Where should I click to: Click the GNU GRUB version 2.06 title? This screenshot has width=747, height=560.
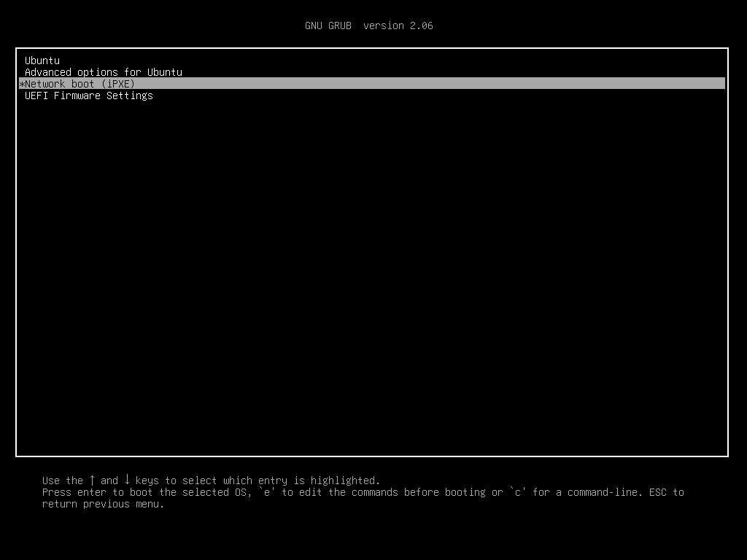click(368, 26)
